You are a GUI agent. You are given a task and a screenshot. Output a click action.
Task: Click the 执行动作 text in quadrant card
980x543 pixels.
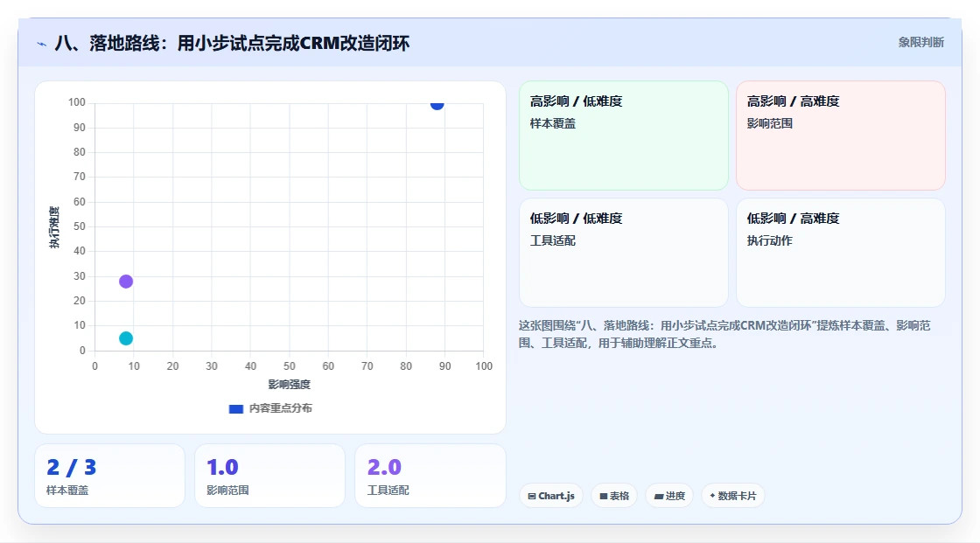(x=769, y=240)
